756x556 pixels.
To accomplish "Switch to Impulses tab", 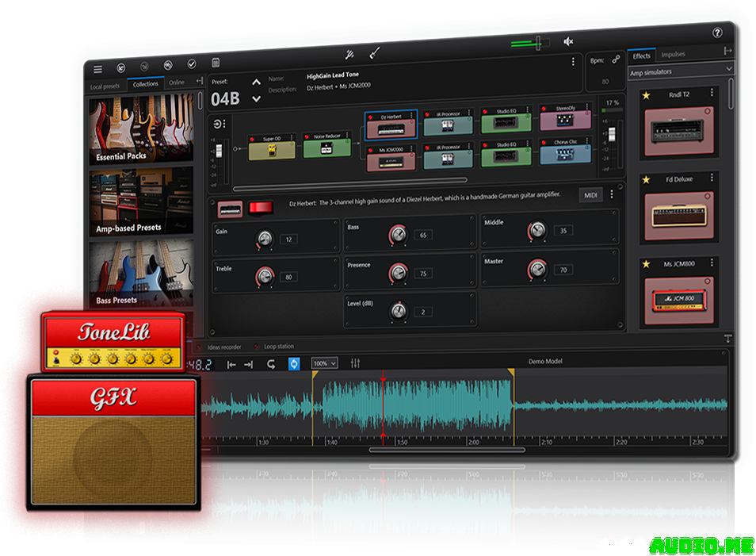I will coord(673,55).
